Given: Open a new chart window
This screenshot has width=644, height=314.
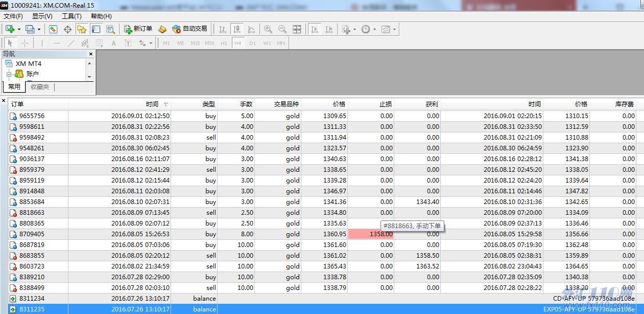Looking at the screenshot, I should point(10,29).
